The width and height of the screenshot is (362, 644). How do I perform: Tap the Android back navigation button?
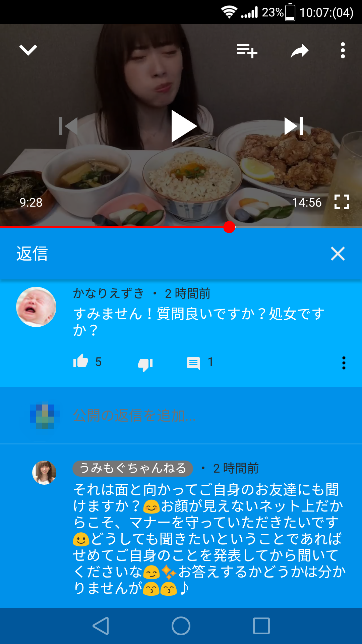pyautogui.click(x=101, y=626)
